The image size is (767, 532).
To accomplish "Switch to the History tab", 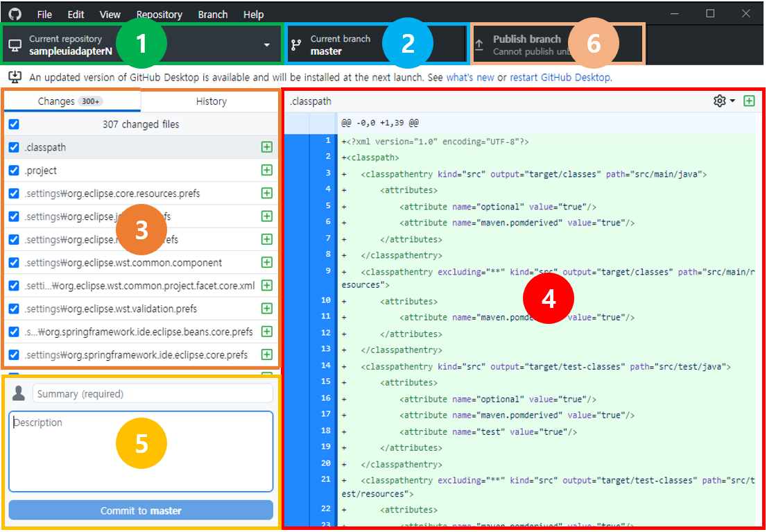I will coord(211,101).
